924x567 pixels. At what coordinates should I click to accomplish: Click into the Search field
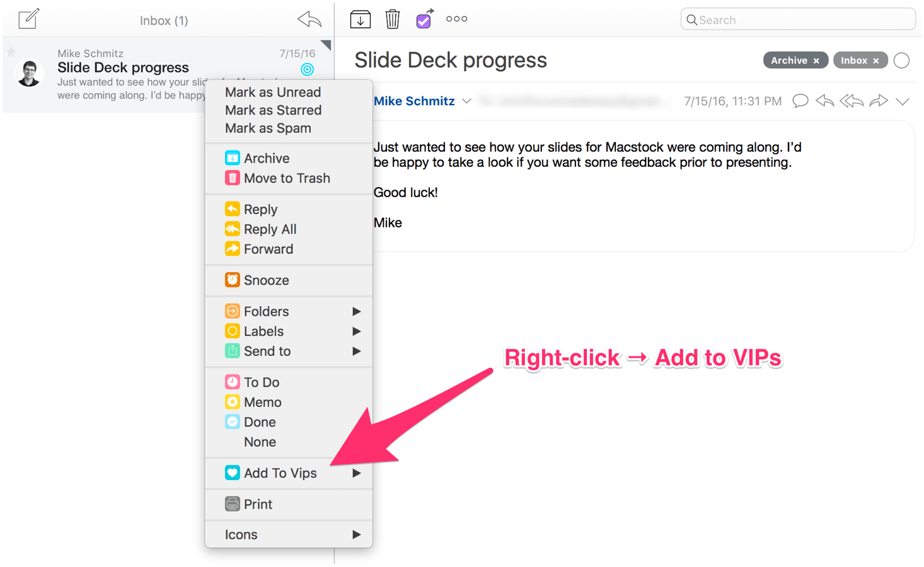click(x=798, y=20)
